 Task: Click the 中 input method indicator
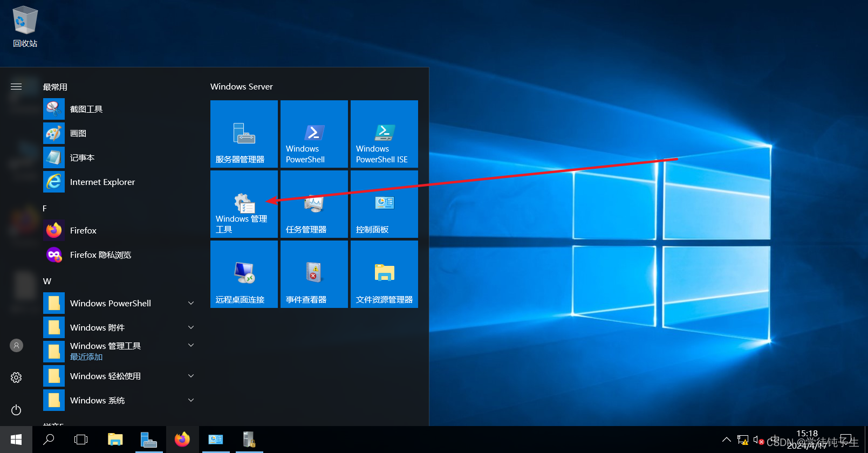click(775, 440)
